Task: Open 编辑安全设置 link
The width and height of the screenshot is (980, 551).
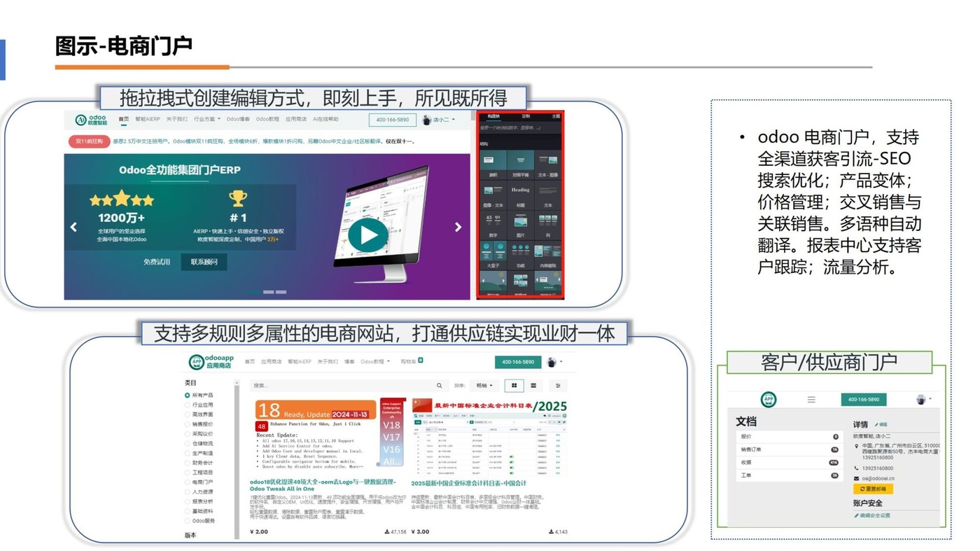Action: pyautogui.click(x=872, y=515)
